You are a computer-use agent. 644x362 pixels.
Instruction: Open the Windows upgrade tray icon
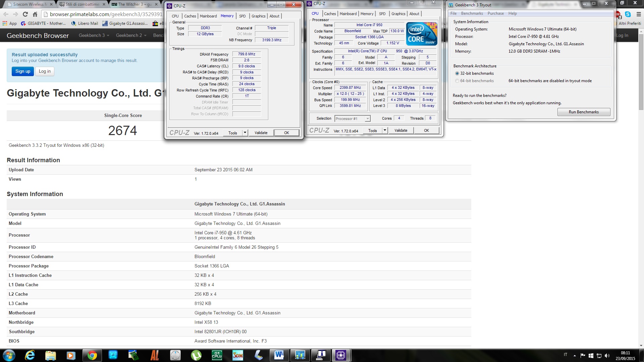point(591,355)
